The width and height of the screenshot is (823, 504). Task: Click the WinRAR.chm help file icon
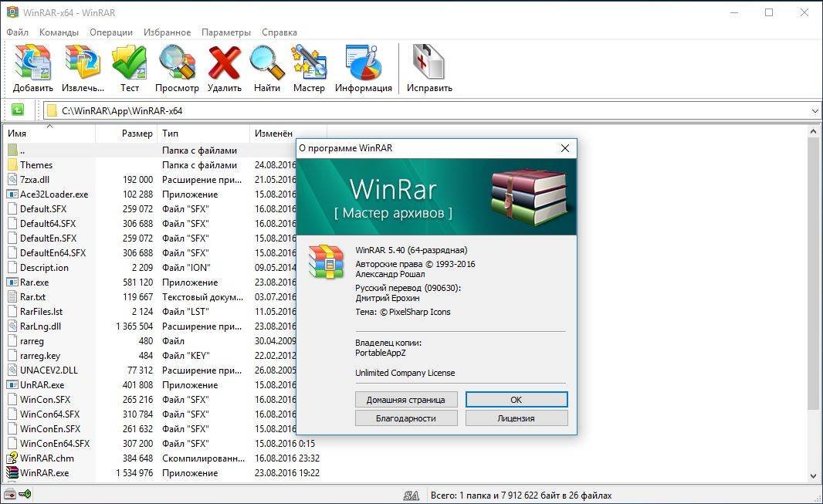12,458
